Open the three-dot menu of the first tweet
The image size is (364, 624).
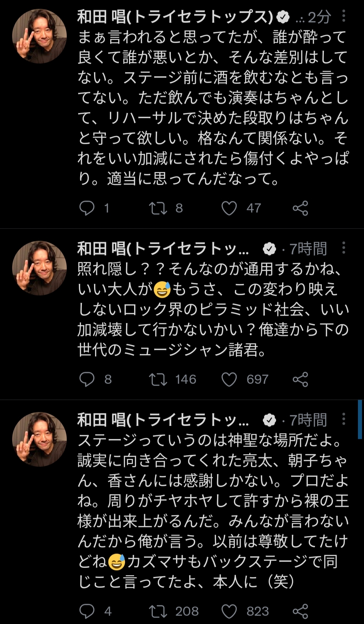pos(343,16)
